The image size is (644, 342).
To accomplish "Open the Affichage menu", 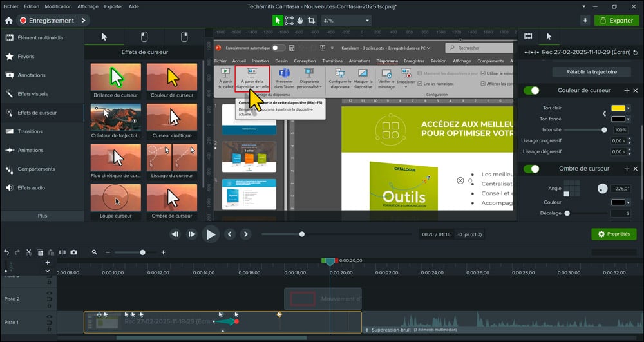I will (88, 6).
